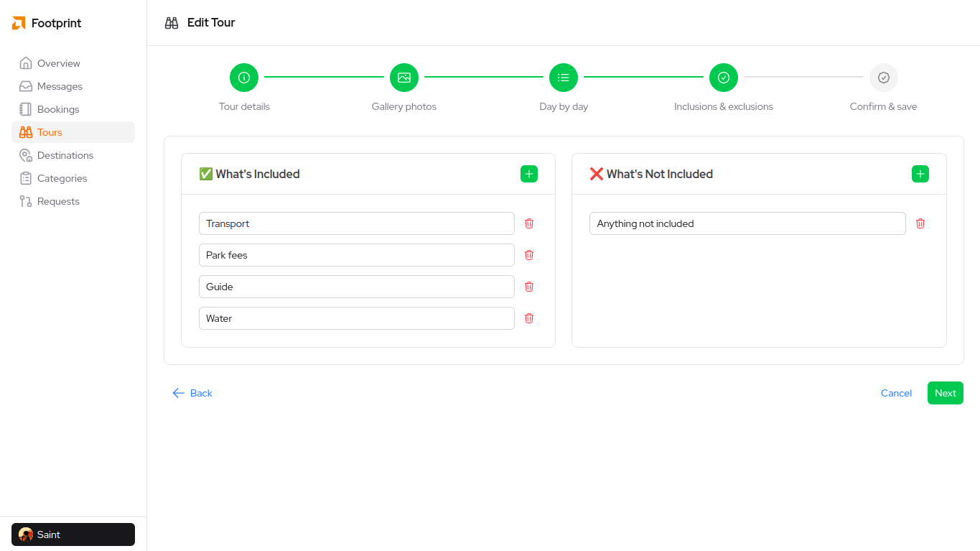Open Categories in the sidebar
This screenshot has height=551, width=980.
pos(73,178)
